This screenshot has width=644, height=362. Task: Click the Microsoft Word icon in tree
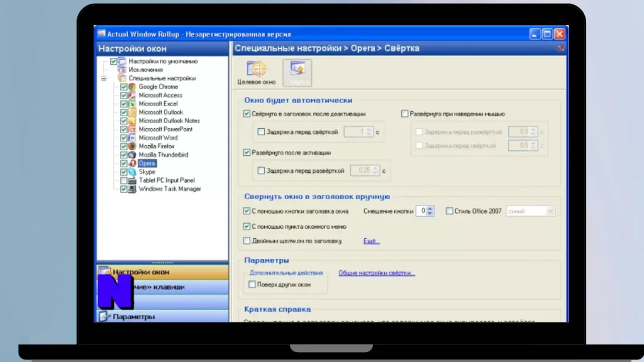[x=132, y=138]
